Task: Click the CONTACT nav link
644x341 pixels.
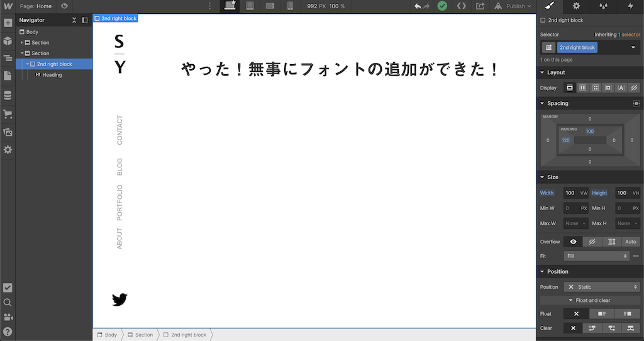Action: [x=119, y=130]
